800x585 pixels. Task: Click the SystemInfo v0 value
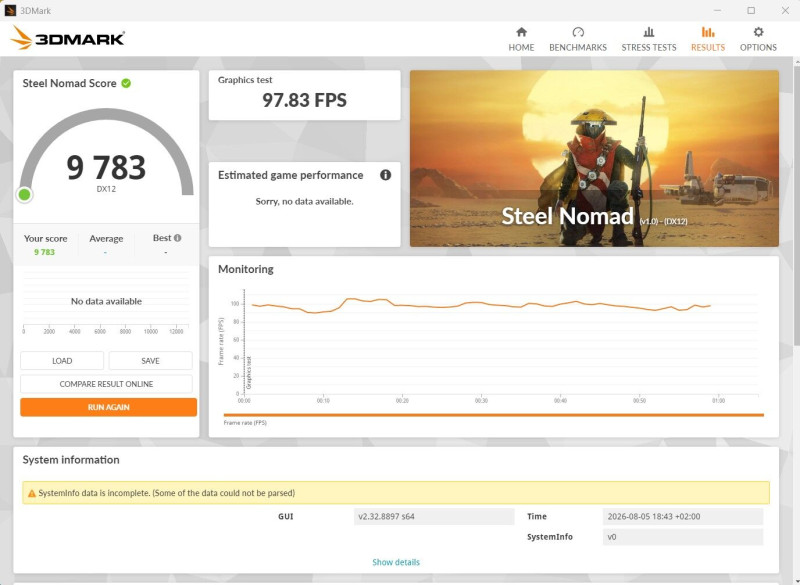point(683,537)
